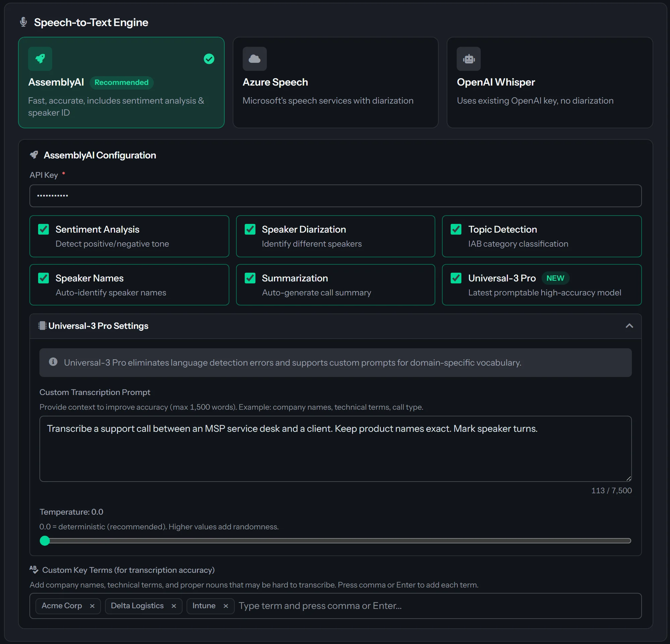The image size is (670, 644).
Task: Remove the Intune key term
Action: [226, 606]
